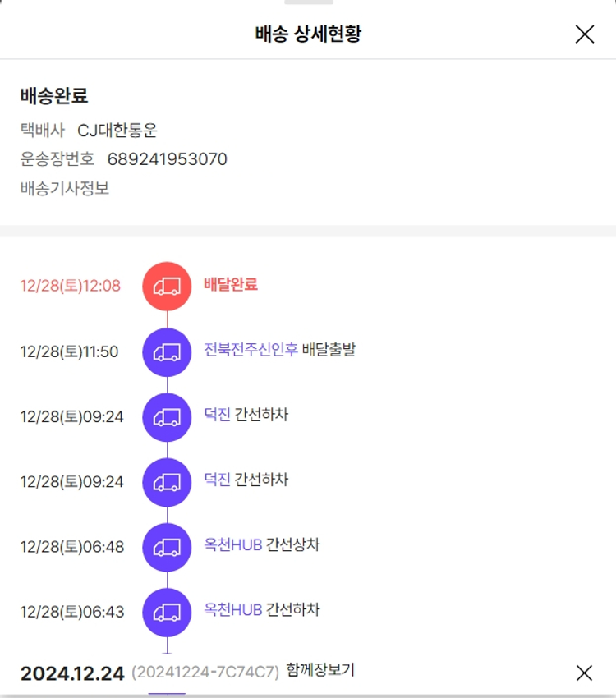
Task: Click truck icon for 옥천HUB 간선상차 step
Action: click(167, 546)
